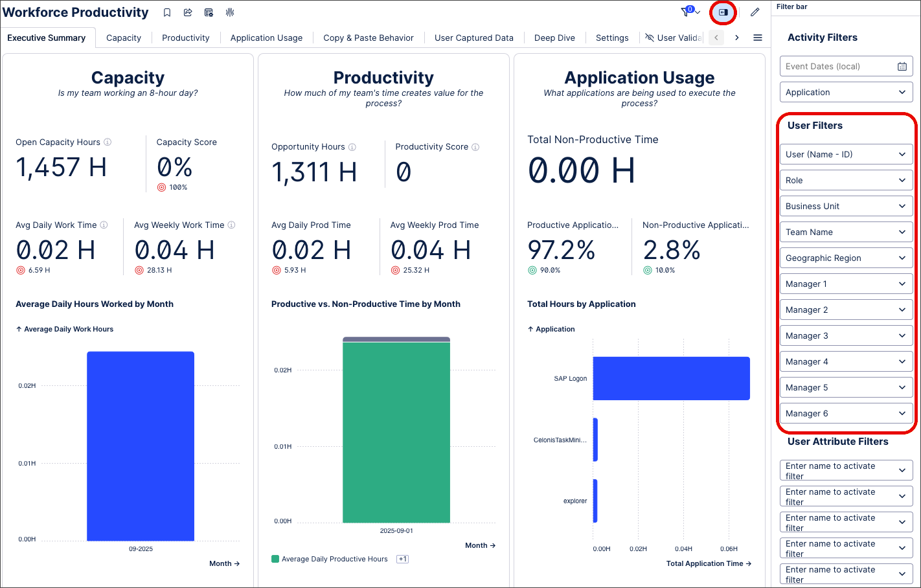Open the Deep Dive tab
This screenshot has height=588, width=921.
click(x=554, y=38)
